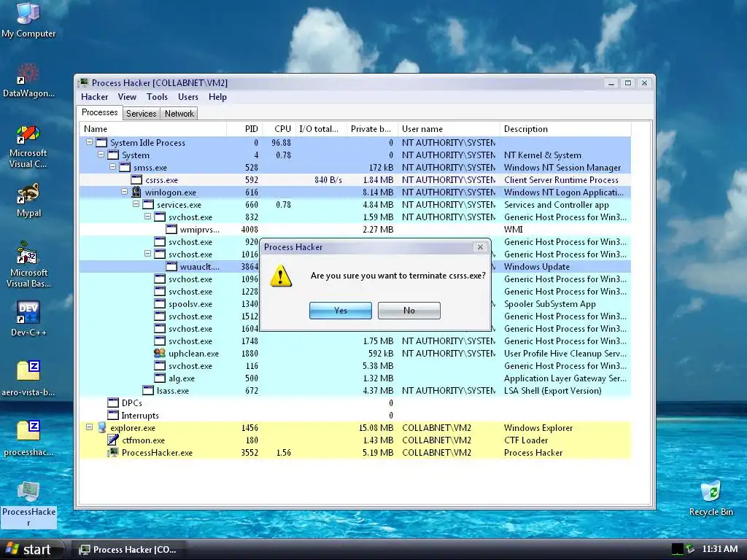Image resolution: width=747 pixels, height=560 pixels.
Task: Click the ProcessHacker.exe process icon
Action: click(113, 452)
